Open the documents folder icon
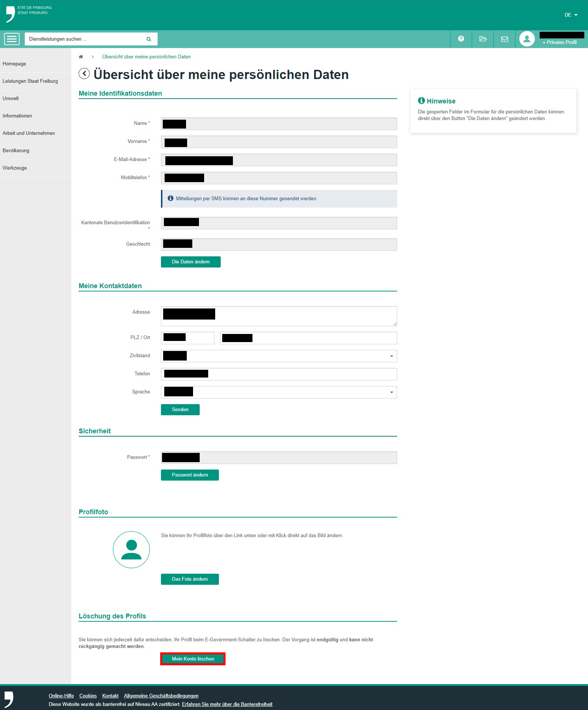This screenshot has width=588, height=710. click(483, 39)
